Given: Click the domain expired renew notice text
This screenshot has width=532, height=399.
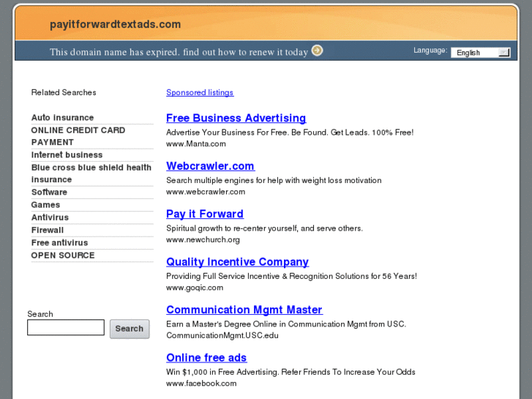Looking at the screenshot, I should [x=179, y=52].
